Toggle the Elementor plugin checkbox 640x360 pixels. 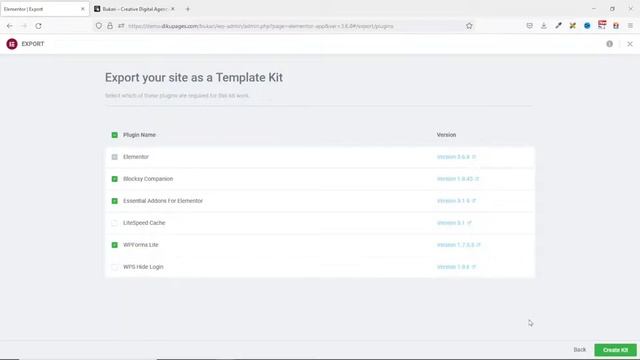(115, 157)
